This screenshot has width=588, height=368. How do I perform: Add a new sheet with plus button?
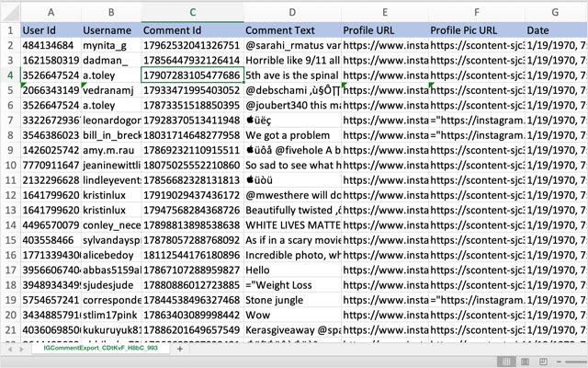180,349
